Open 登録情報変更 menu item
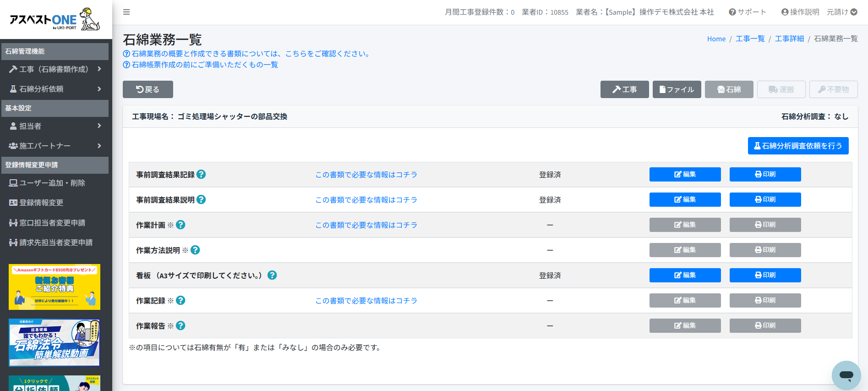 [41, 203]
